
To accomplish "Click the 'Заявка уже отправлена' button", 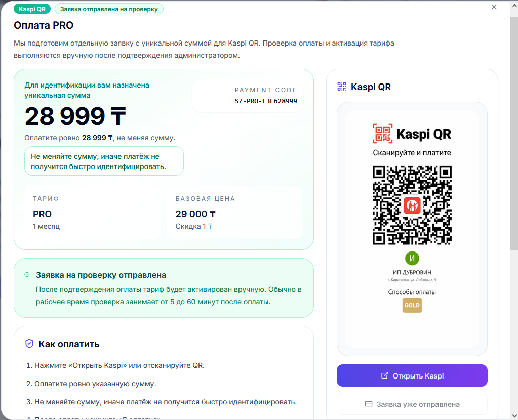I will click(x=412, y=404).
